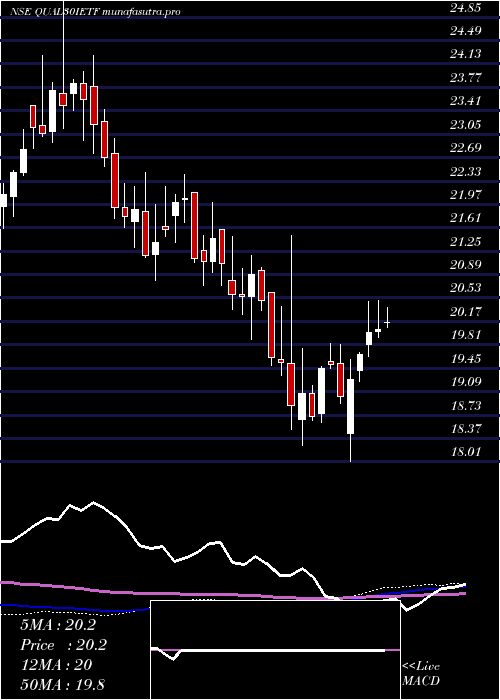Click the Price : 20.2 reading

63,644
